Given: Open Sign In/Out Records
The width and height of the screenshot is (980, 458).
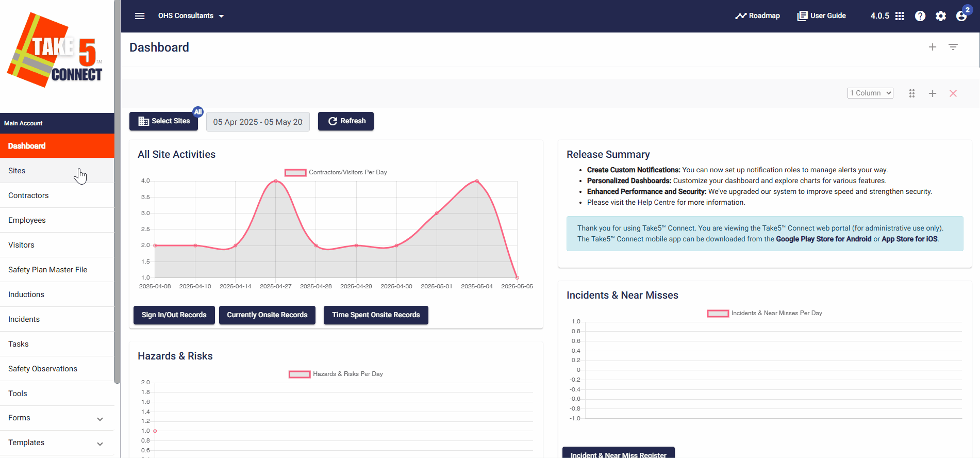Looking at the screenshot, I should pyautogui.click(x=174, y=315).
